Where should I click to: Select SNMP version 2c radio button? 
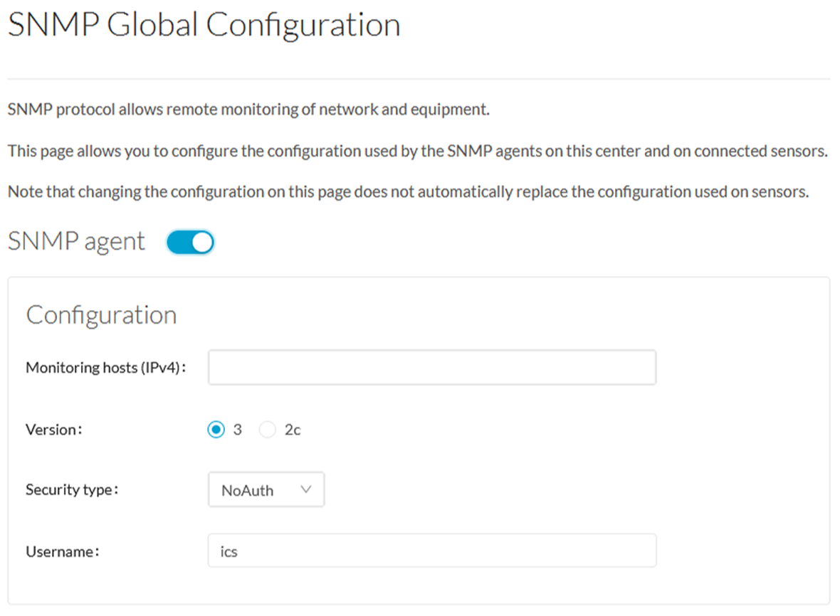click(x=268, y=429)
